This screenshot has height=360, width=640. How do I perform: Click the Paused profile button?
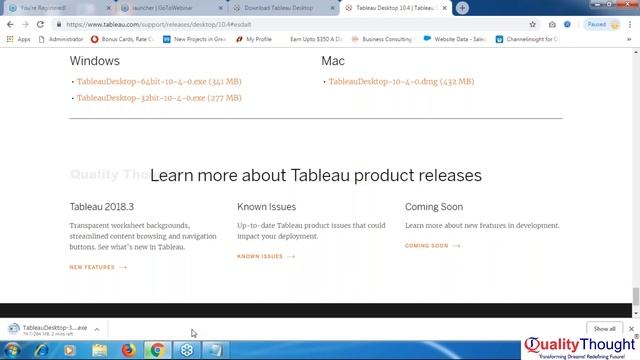(602, 24)
